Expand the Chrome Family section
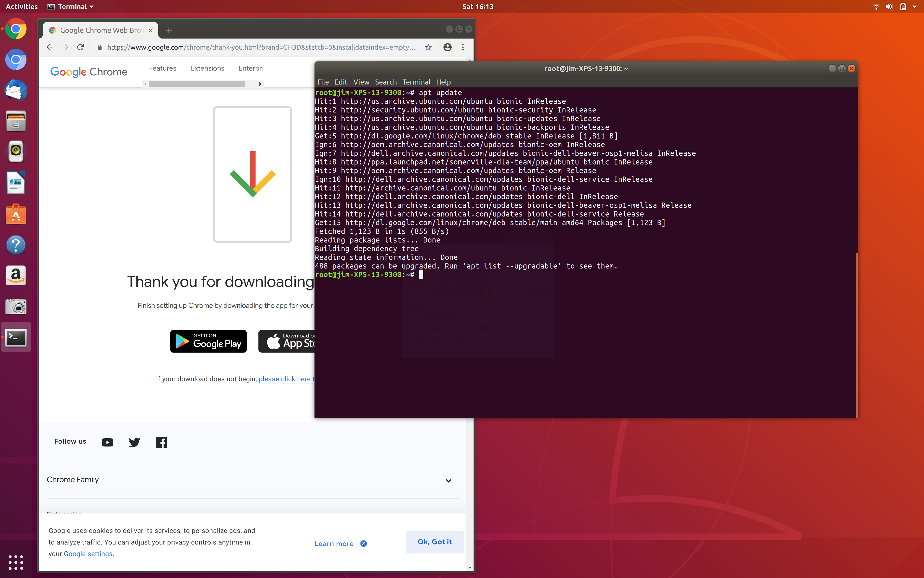 click(x=252, y=480)
